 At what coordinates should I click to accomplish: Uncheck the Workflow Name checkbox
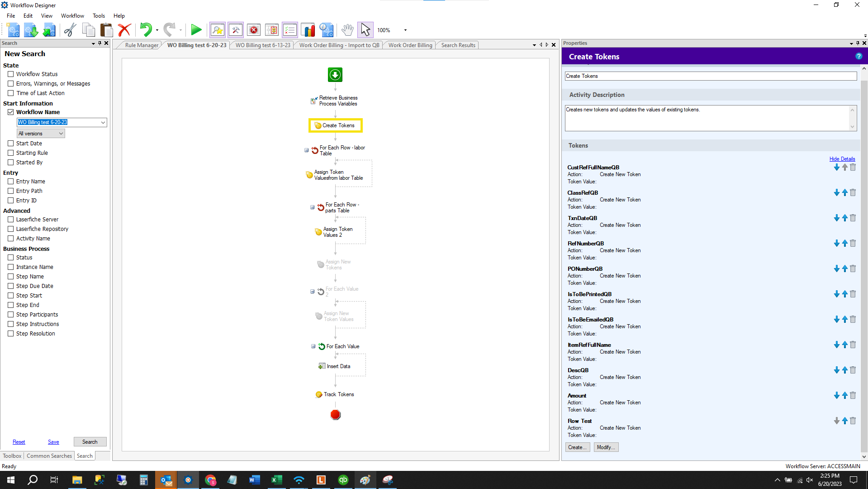[x=11, y=112]
